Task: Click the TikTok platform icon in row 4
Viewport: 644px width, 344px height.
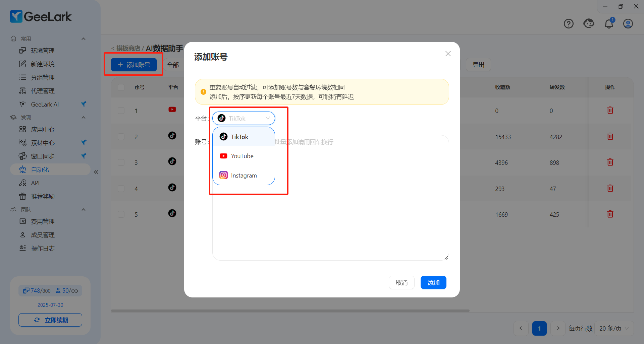Action: (x=172, y=187)
